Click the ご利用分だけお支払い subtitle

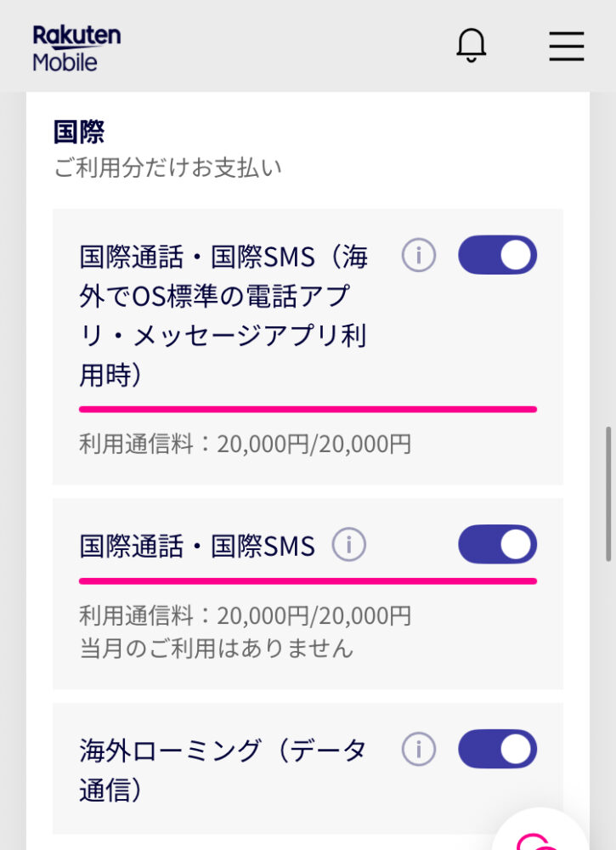tap(167, 167)
